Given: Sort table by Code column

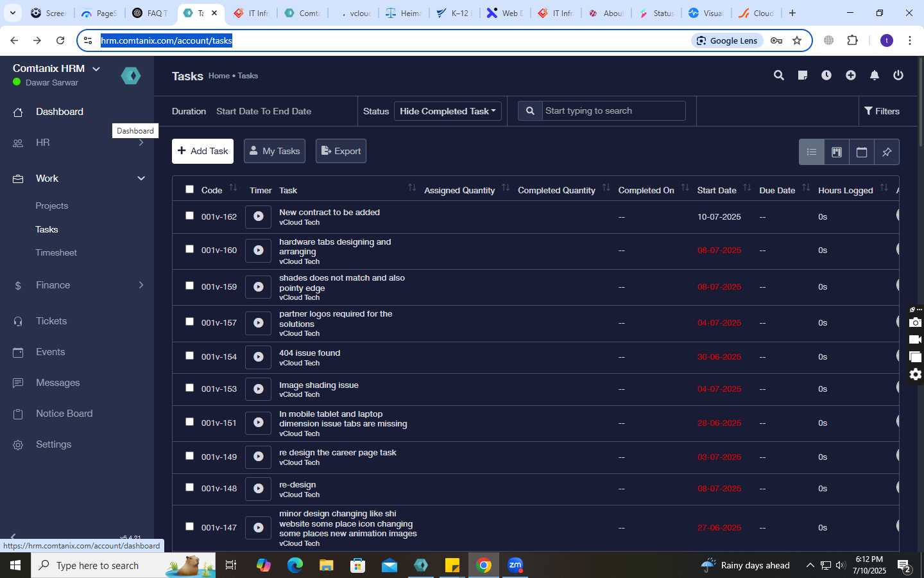Looking at the screenshot, I should (233, 188).
